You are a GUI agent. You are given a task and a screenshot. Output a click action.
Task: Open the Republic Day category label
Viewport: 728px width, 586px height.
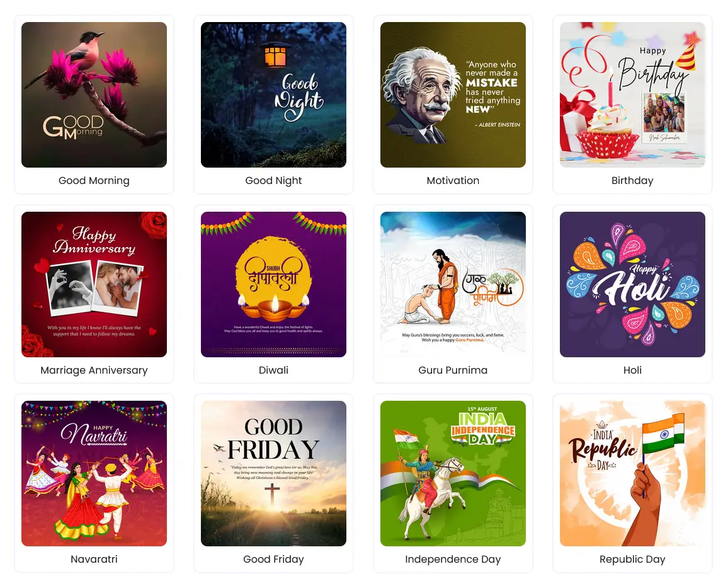(x=632, y=560)
